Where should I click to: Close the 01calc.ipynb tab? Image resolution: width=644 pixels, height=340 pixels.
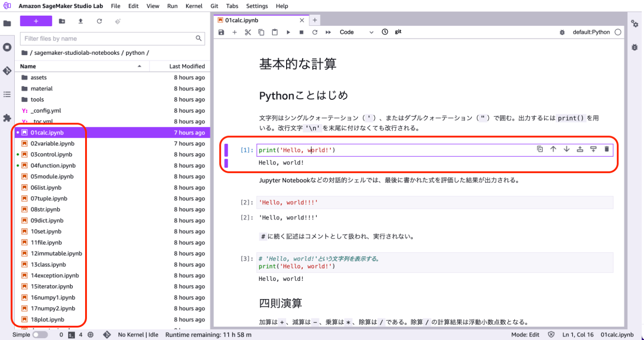302,20
